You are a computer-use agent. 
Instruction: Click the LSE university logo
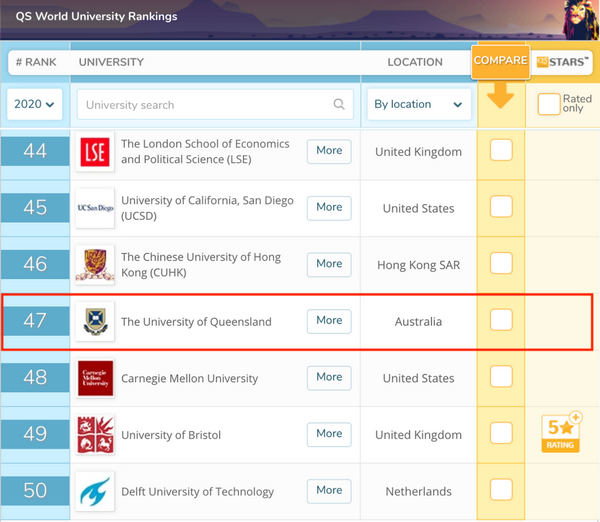pyautogui.click(x=95, y=152)
